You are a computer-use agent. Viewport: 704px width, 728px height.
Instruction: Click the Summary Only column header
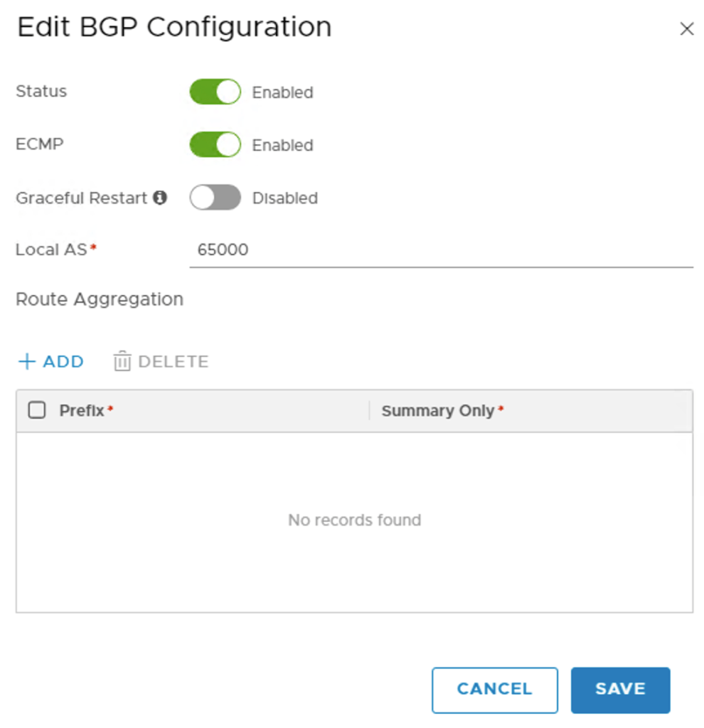click(437, 411)
